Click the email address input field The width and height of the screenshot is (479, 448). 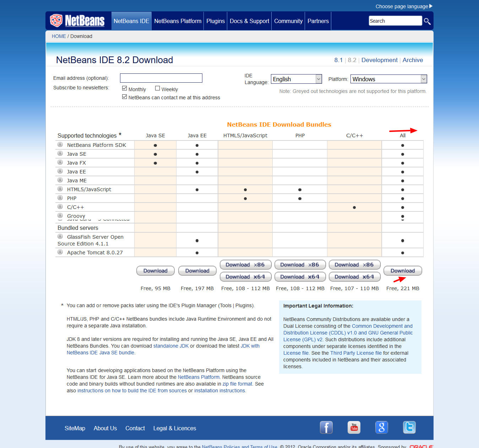click(161, 78)
